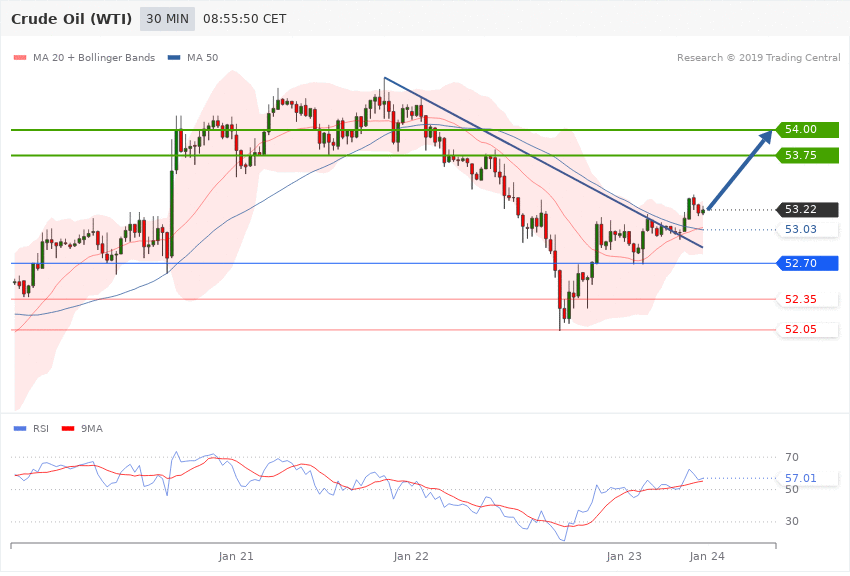The height and width of the screenshot is (576, 850).
Task: Click the 53.22 current price label
Action: (x=807, y=209)
